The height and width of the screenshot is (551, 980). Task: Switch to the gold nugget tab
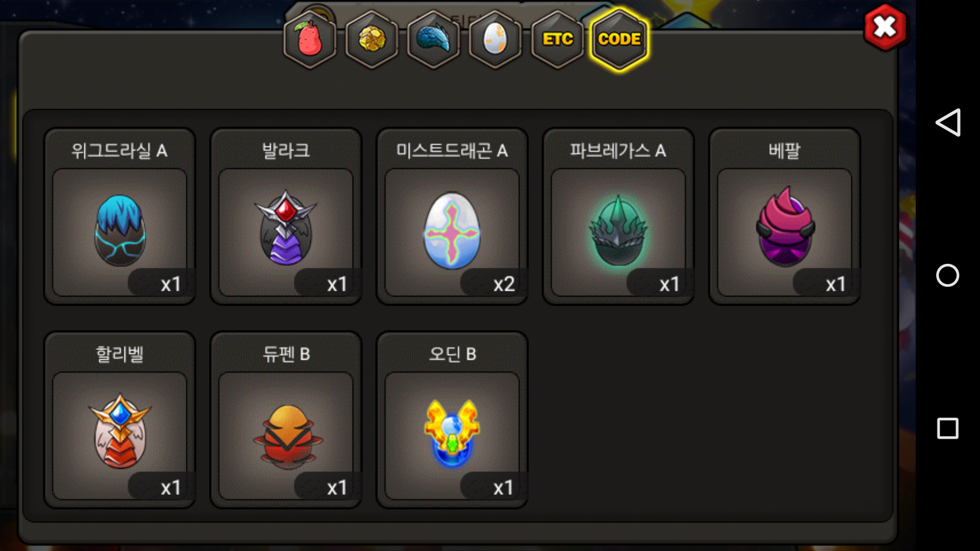click(372, 39)
